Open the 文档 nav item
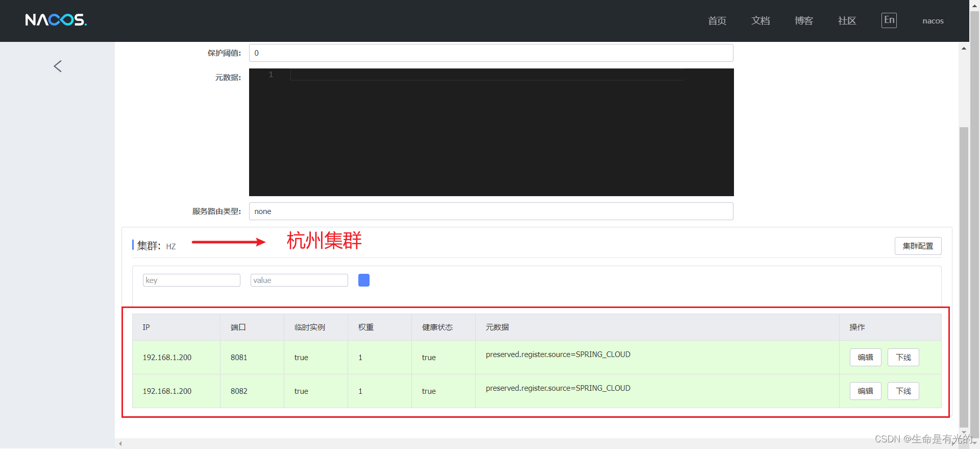Image resolution: width=980 pixels, height=449 pixels. pos(761,20)
